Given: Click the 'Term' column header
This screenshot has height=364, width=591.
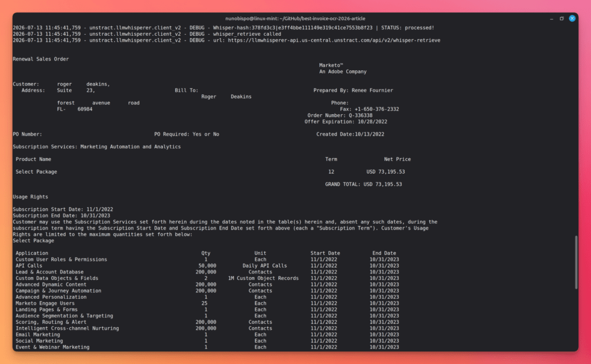Looking at the screenshot, I should 331,159.
